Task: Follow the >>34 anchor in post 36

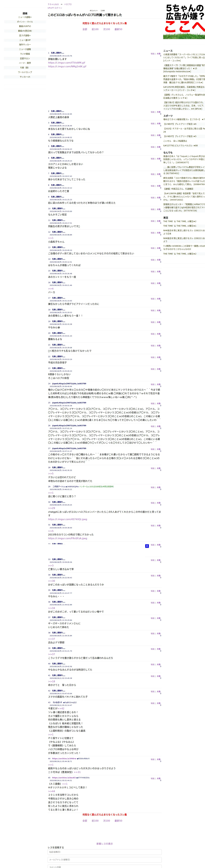Action: point(51,608)
